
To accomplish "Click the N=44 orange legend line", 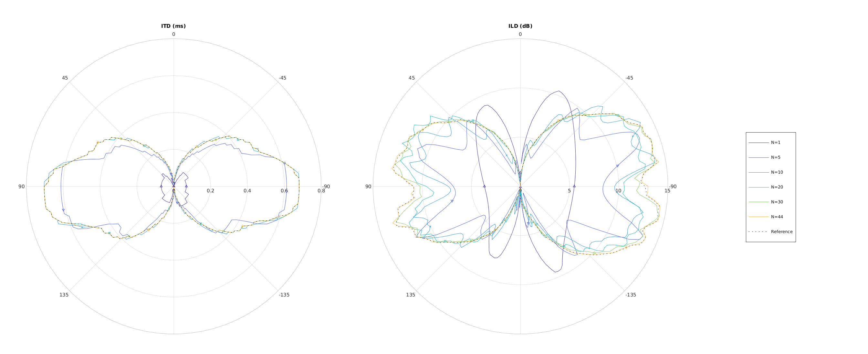I will [758, 217].
